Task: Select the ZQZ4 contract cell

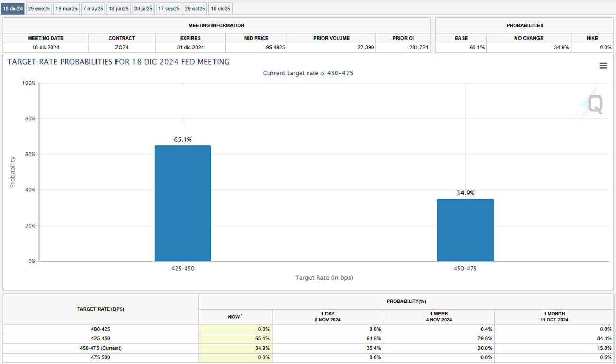Action: pos(122,48)
